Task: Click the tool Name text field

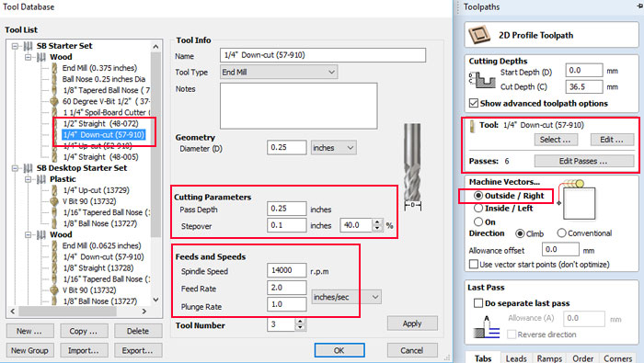Action: (x=323, y=55)
